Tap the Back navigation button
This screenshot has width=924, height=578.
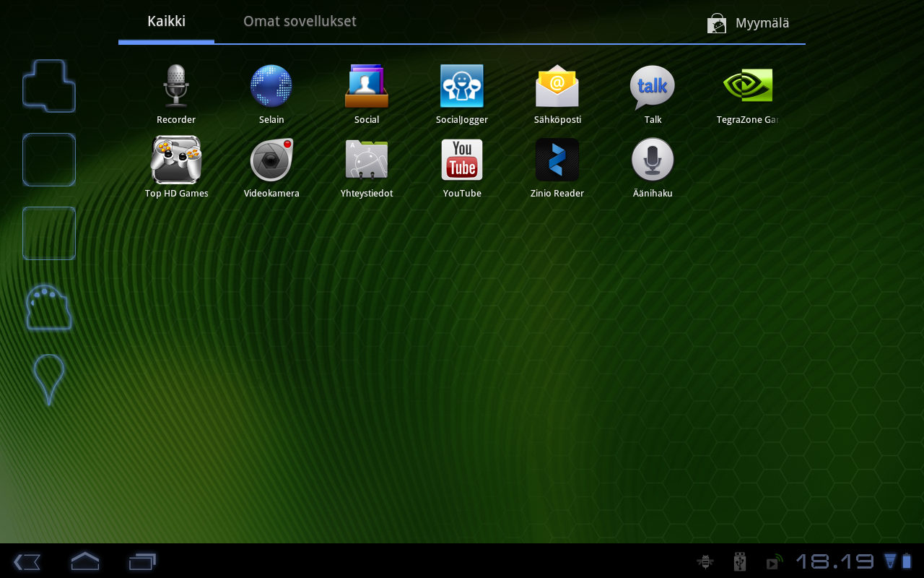click(27, 561)
